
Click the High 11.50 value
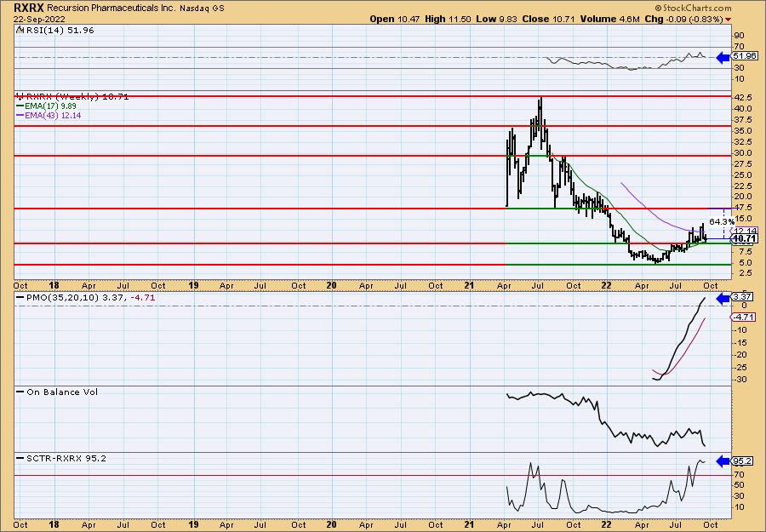pyautogui.click(x=448, y=19)
